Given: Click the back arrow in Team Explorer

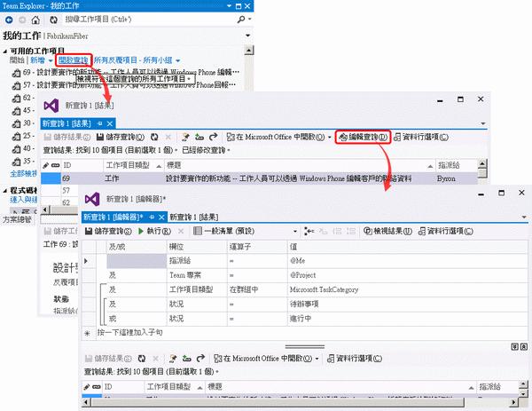Looking at the screenshot, I should click(x=9, y=20).
